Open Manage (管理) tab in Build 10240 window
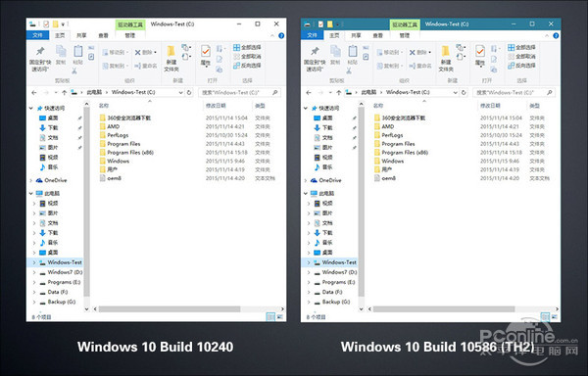Screen dimensions: 588x376 point(129,35)
